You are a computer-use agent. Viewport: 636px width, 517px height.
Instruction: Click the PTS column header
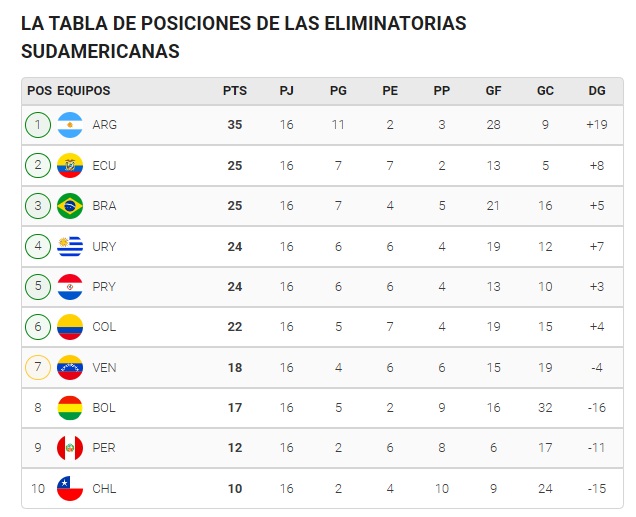[235, 90]
